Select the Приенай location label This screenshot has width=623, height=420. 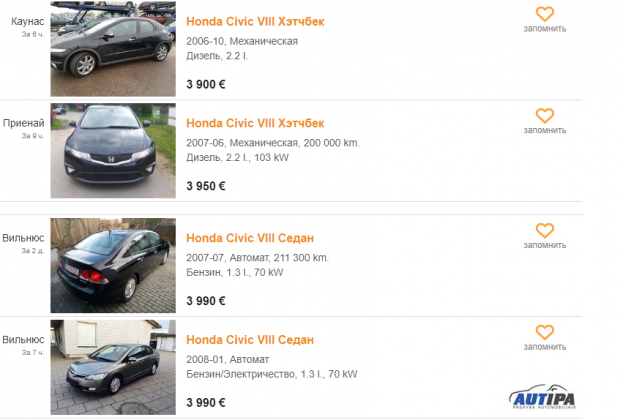pos(23,123)
